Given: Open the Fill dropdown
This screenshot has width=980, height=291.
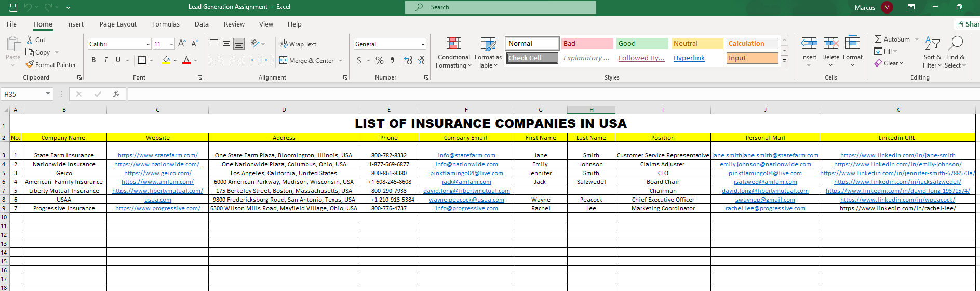Looking at the screenshot, I should click(885, 51).
